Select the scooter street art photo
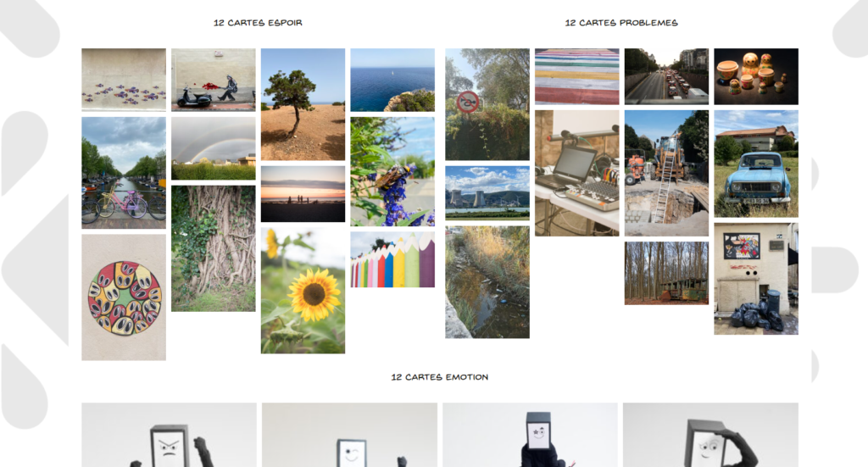Screen dimensions: 868x467 point(213,80)
